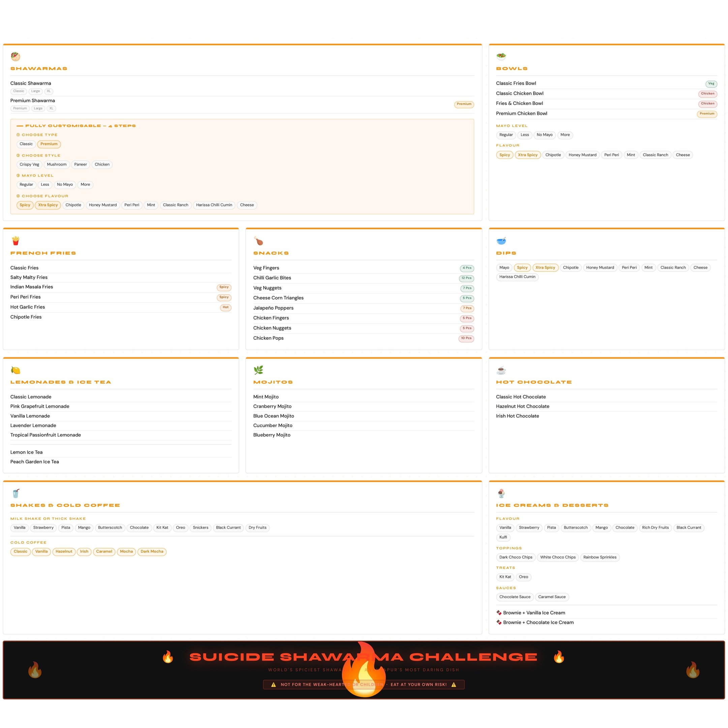This screenshot has height=728, width=728.
Task: Click the ice cream sundae icon
Action: [501, 493]
